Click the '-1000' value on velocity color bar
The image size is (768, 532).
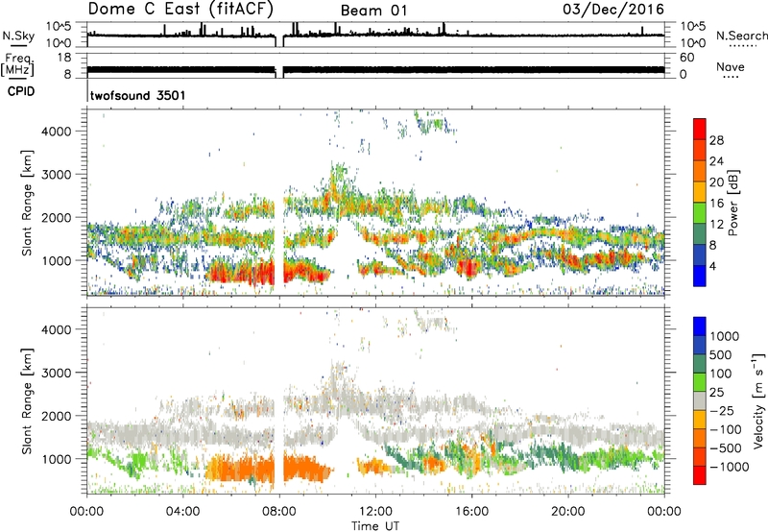point(729,467)
